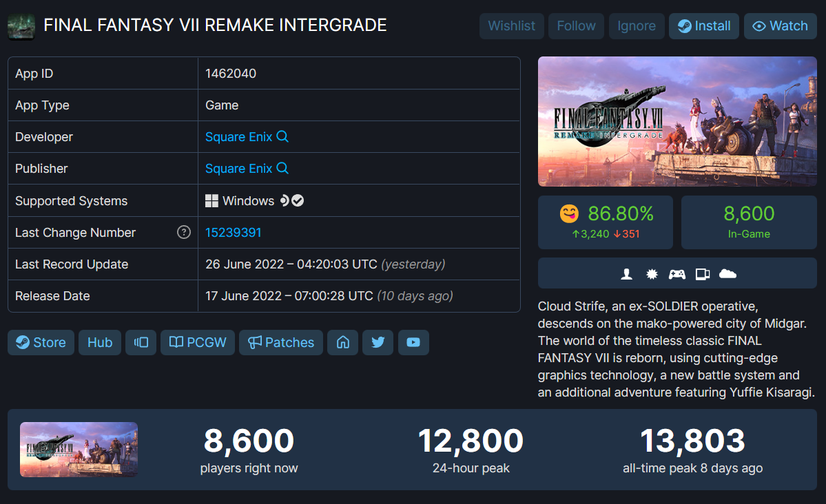The height and width of the screenshot is (504, 826).
Task: Click the negative reviews count 351
Action: (626, 234)
